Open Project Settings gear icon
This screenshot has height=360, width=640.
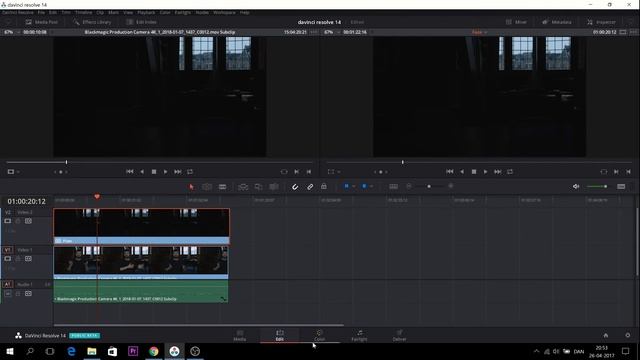(x=628, y=335)
